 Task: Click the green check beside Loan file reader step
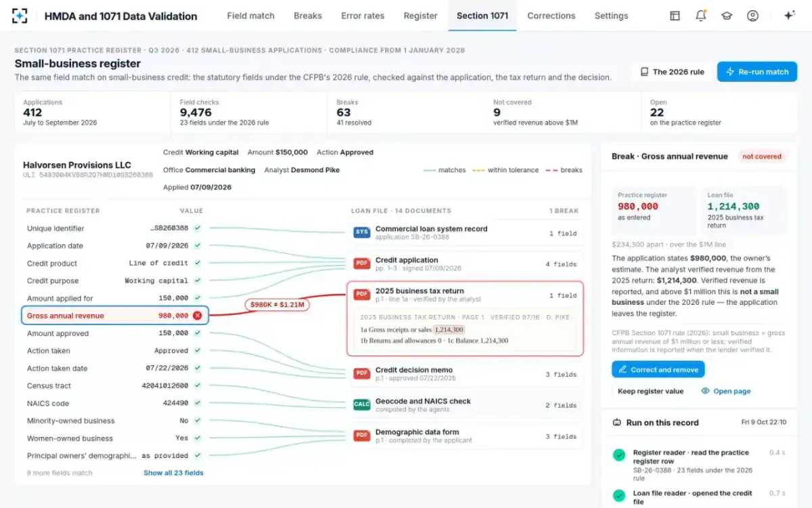[x=618, y=496]
